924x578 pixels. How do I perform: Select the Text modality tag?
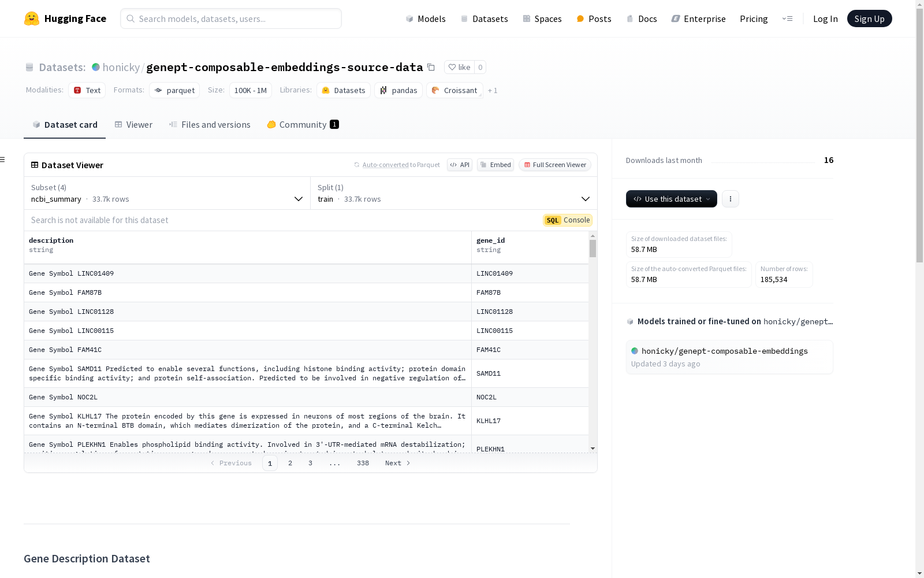click(87, 90)
